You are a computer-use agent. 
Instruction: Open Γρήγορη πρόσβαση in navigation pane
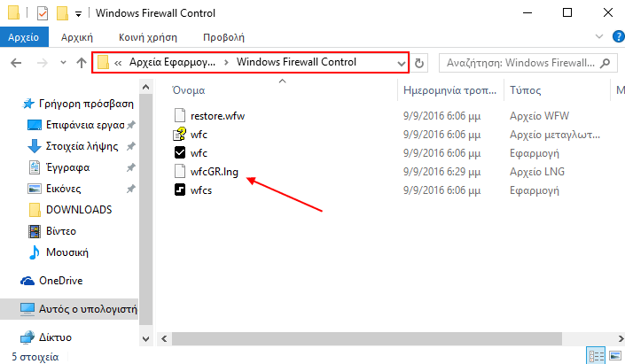click(x=86, y=104)
